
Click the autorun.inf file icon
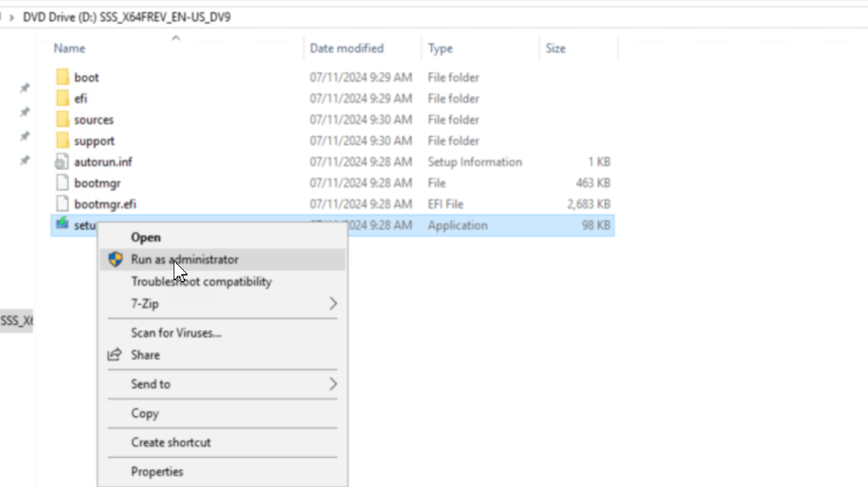(x=62, y=162)
